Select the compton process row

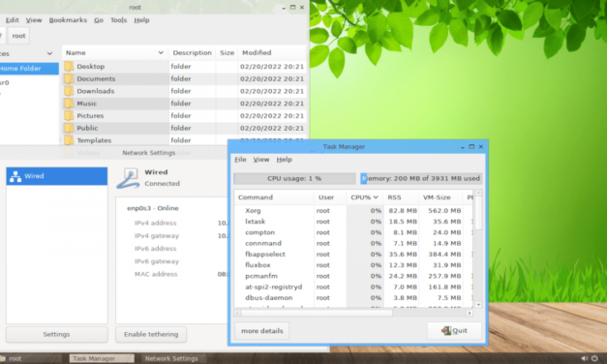[x=353, y=232]
